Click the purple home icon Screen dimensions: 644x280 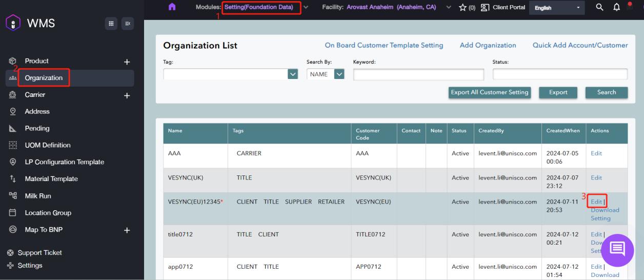pyautogui.click(x=172, y=7)
